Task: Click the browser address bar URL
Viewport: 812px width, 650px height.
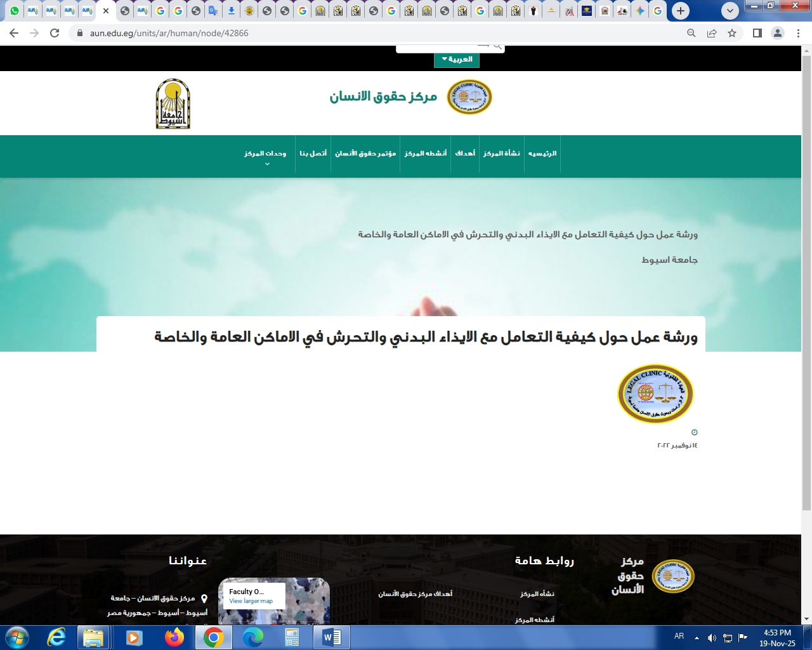Action: pos(169,33)
